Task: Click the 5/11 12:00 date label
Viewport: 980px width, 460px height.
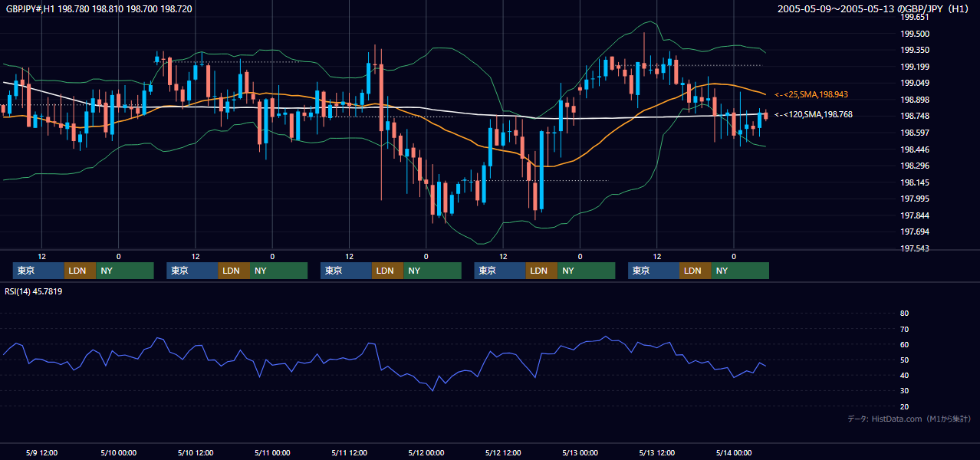Action: point(350,452)
